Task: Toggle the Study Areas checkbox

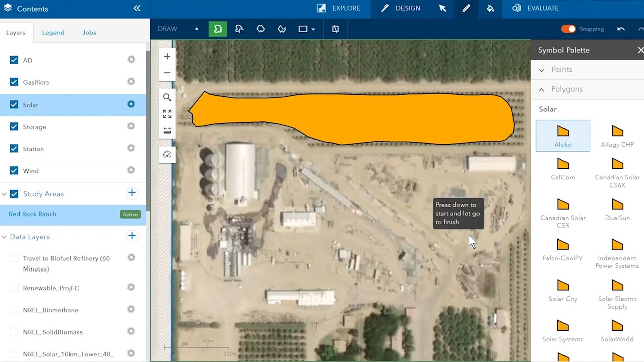Action: point(14,194)
